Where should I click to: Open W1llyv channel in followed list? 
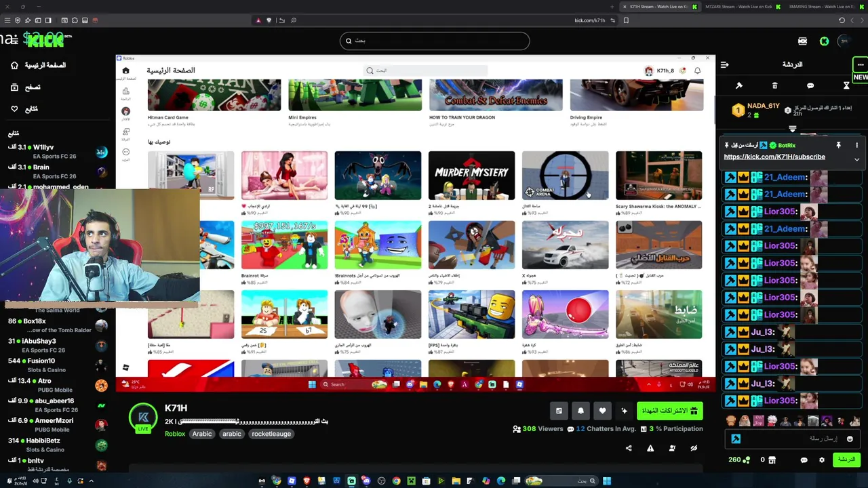tap(58, 151)
